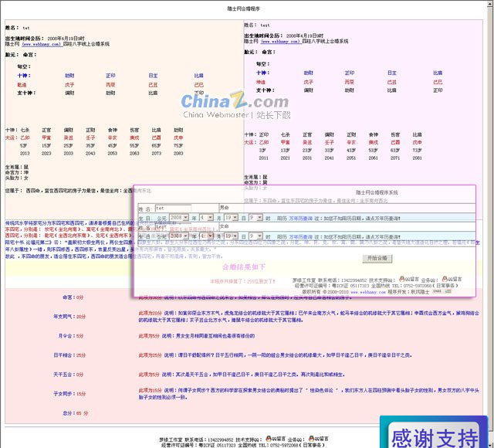
Task: Open the year dropdown in 男命 row
Action: click(179, 218)
